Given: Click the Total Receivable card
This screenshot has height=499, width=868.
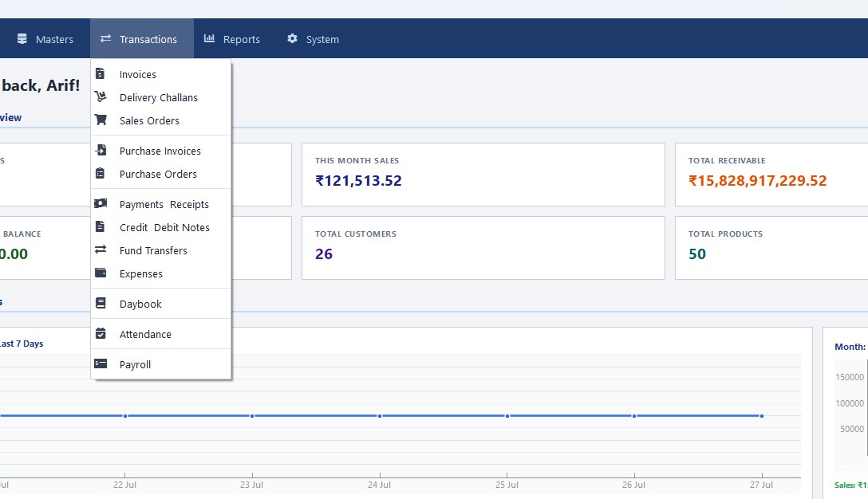Looking at the screenshot, I should [x=771, y=175].
